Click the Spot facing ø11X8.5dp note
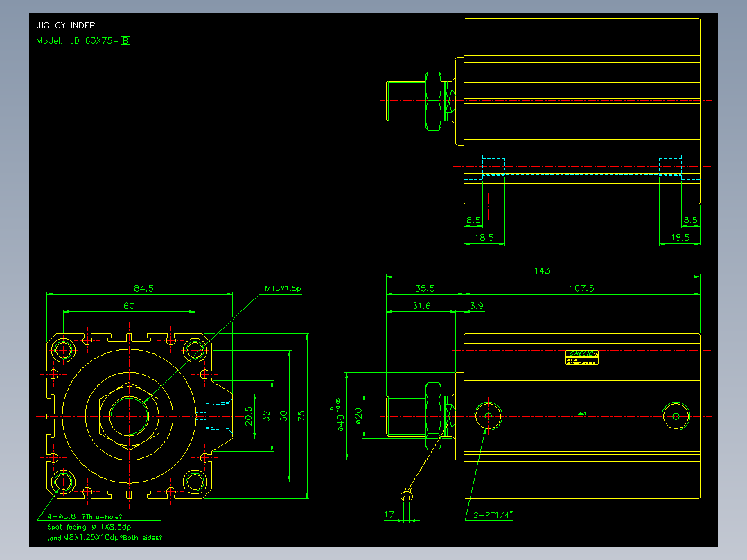The width and height of the screenshot is (747, 560). tap(89, 527)
